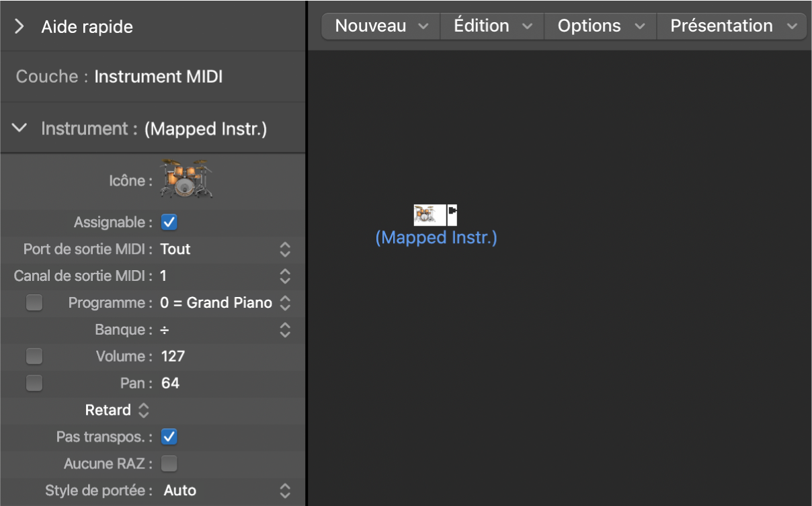The height and width of the screenshot is (506, 812).
Task: Enable the Programme checkbox
Action: click(34, 302)
